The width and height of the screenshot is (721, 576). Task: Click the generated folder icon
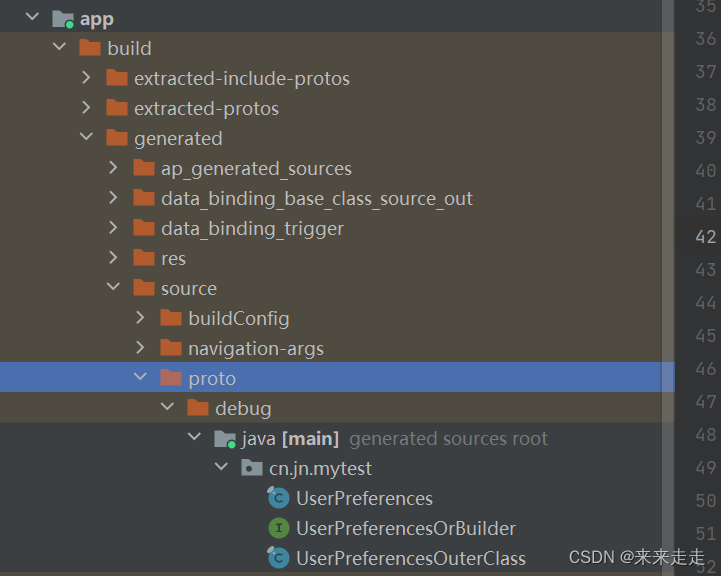[117, 137]
